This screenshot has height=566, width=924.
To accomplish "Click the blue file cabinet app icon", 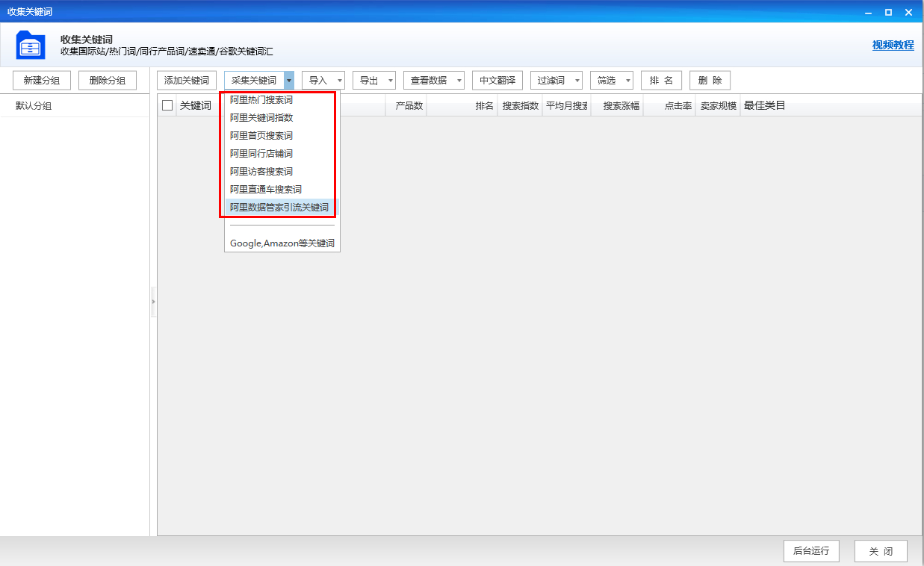I will point(31,45).
